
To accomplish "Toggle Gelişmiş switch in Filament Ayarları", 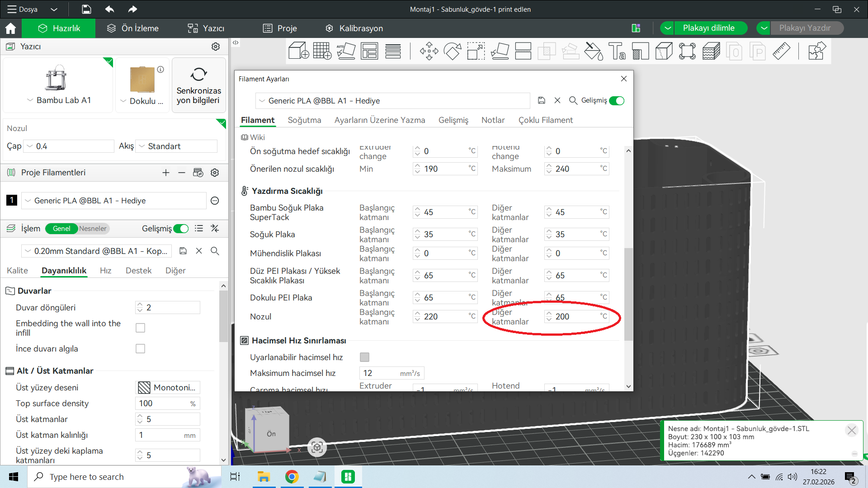I will click(617, 101).
